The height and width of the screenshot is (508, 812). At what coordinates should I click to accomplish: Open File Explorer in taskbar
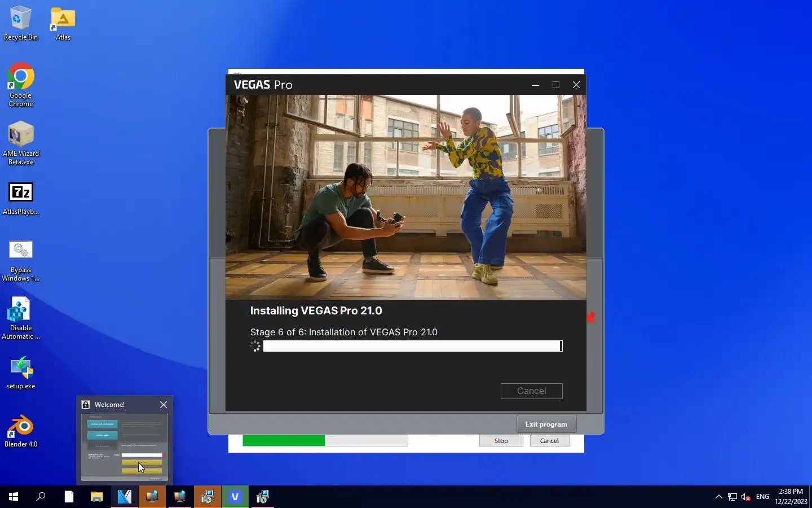(x=96, y=497)
